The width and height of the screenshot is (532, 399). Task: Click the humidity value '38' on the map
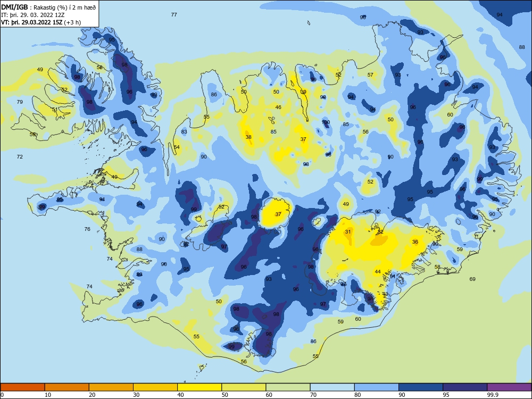(248, 137)
